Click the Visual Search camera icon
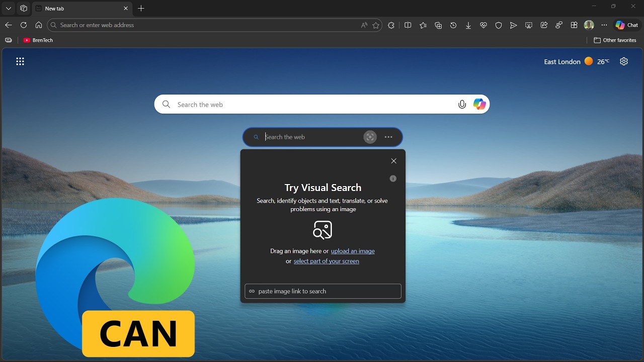Screen dimensions: 644x362 pos(370,137)
